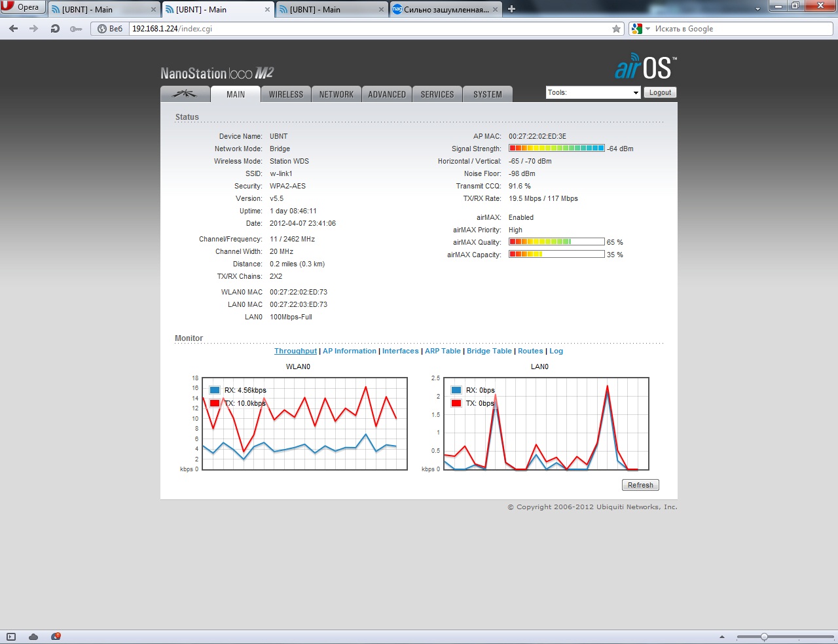This screenshot has width=838, height=644.
Task: Open the ADVANCED settings tab
Action: tap(387, 94)
